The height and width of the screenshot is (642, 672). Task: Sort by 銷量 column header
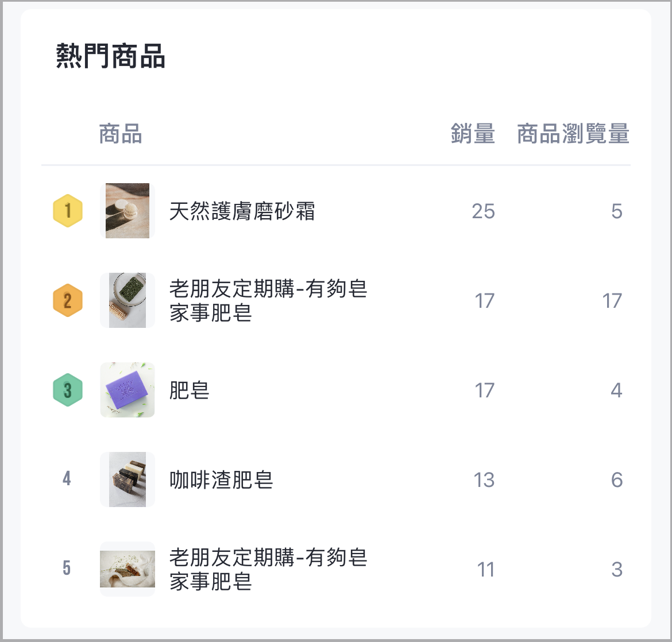[x=473, y=133]
